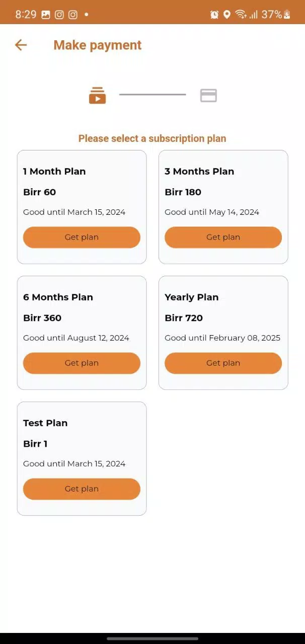The image size is (305, 644).
Task: Tap the Wi-Fi signal icon
Action: [x=241, y=15]
